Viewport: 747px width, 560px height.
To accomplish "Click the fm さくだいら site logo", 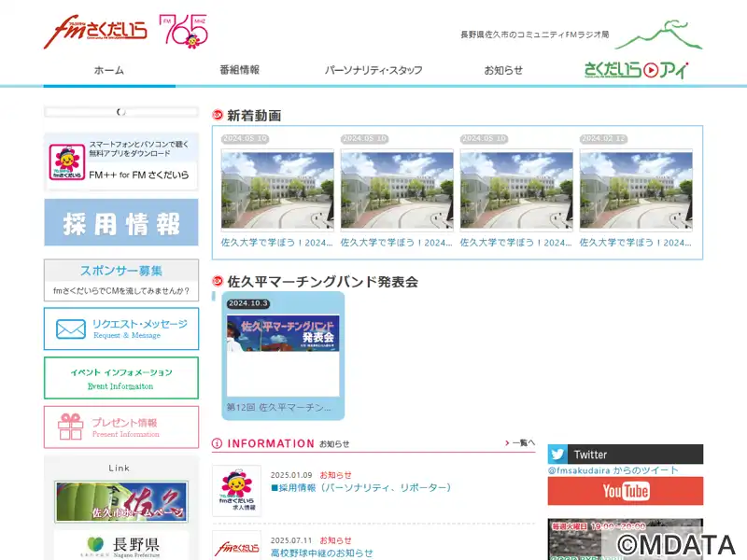I will [95, 32].
